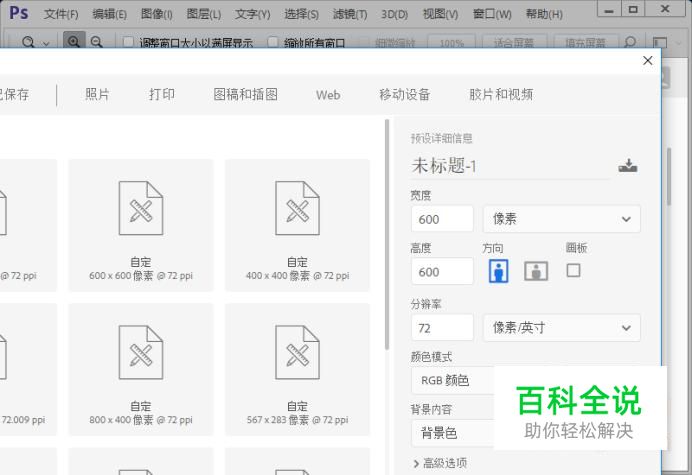Click the 100% zoom button
692x475 pixels.
point(451,42)
